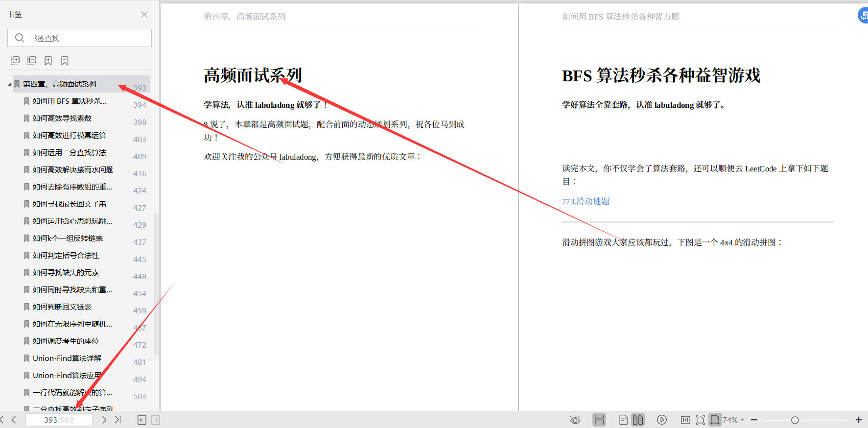Viewport: 868px width, 428px height.
Task: Switch to single page view
Action: (623, 420)
